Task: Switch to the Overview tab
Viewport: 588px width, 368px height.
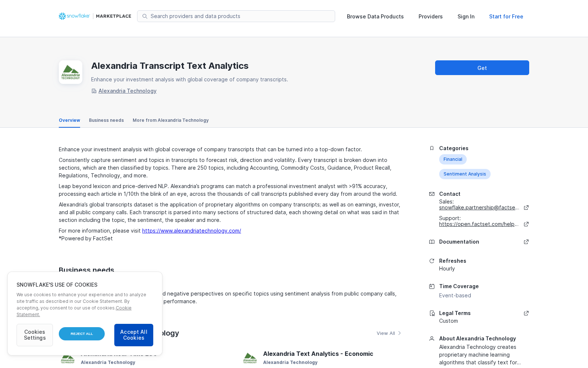Action: (x=69, y=120)
